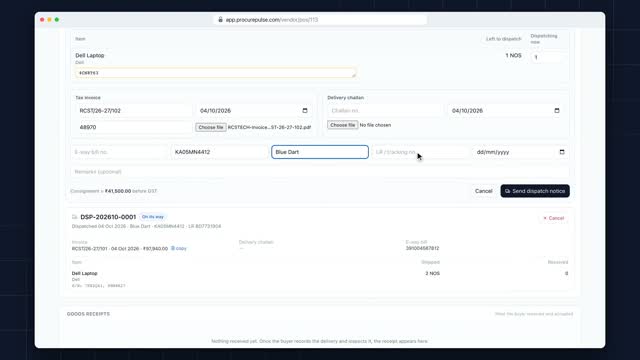Click the tax invoice date field 04/10/2026
Screen dimensions: 640x360
253,111
